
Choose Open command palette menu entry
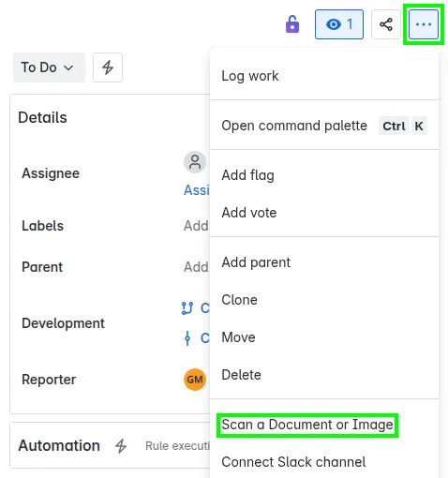(x=324, y=126)
